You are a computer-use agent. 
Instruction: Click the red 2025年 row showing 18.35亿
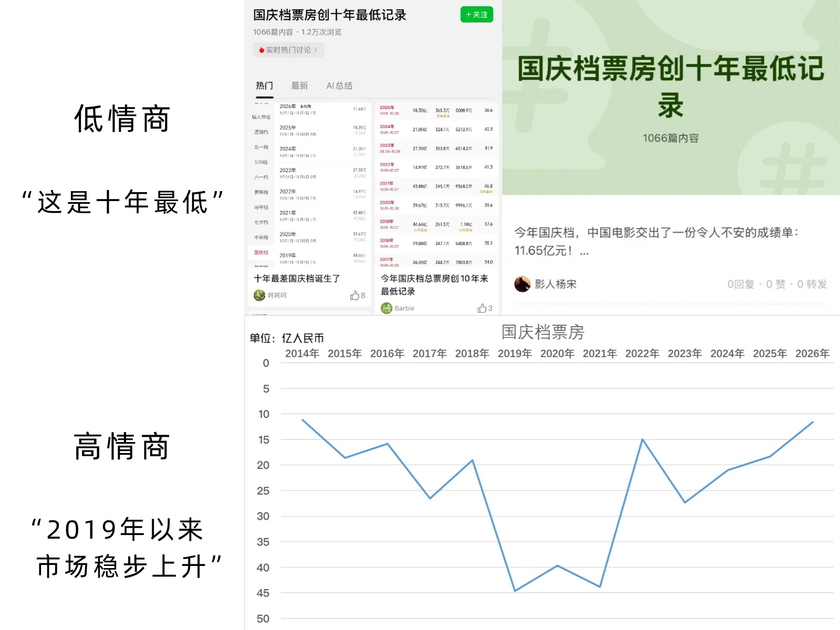(436, 110)
